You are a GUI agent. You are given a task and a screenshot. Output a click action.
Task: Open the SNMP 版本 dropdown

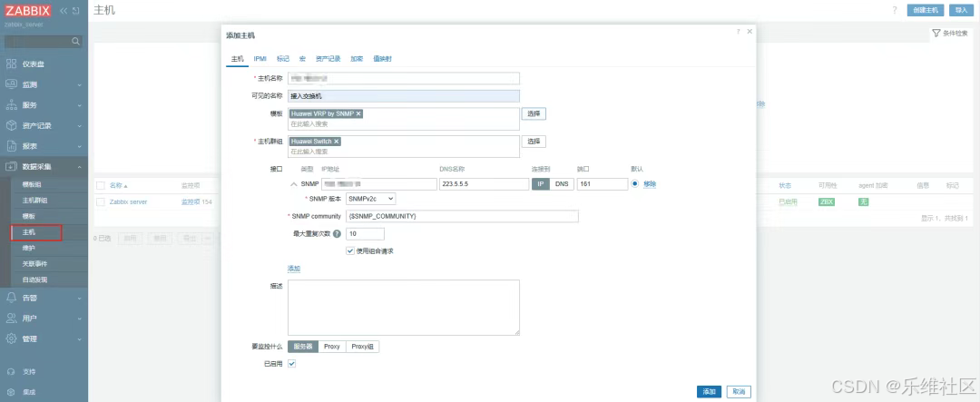[x=370, y=198]
